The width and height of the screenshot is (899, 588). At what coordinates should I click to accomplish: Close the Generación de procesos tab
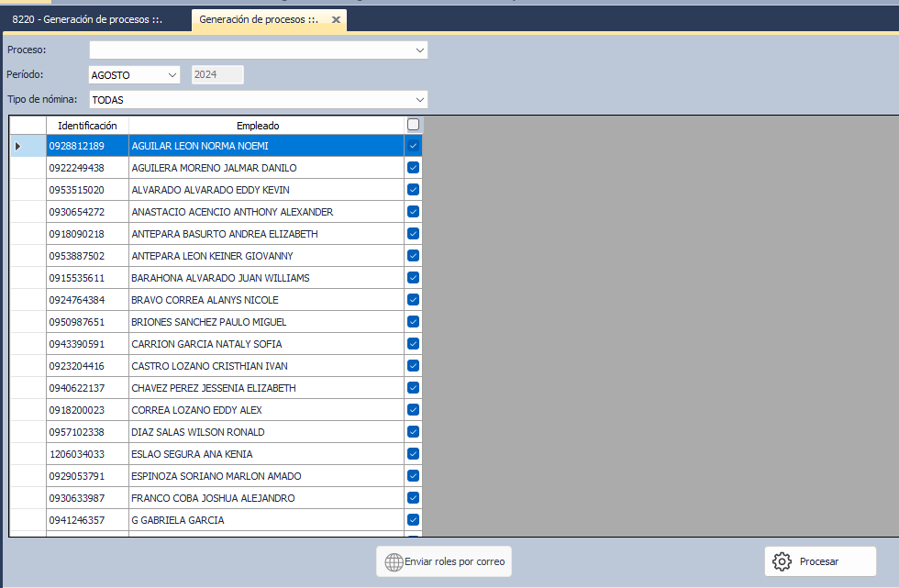(337, 19)
